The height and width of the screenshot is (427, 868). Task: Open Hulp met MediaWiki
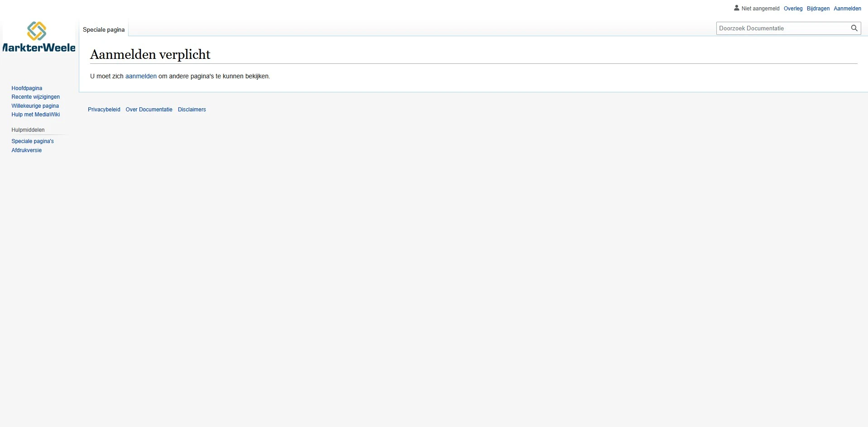point(35,115)
